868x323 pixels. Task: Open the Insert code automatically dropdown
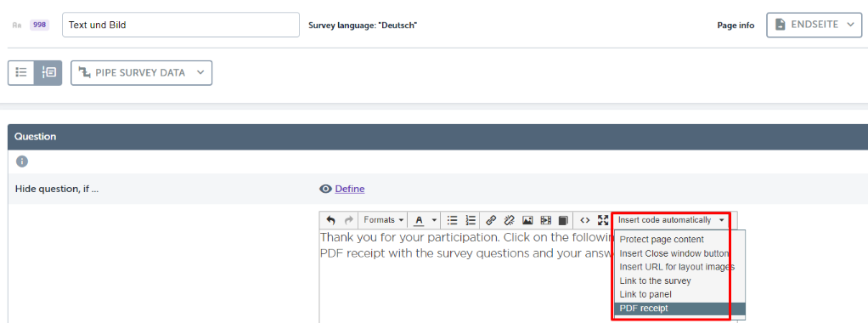pos(671,220)
